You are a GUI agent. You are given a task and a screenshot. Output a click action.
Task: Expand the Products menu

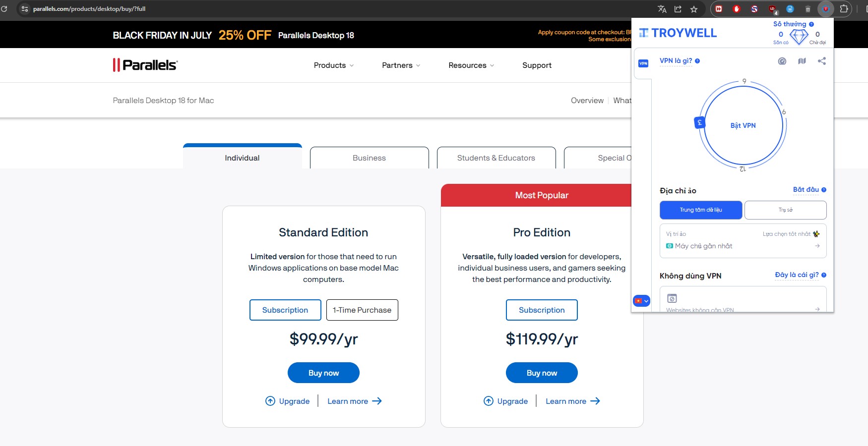point(334,65)
